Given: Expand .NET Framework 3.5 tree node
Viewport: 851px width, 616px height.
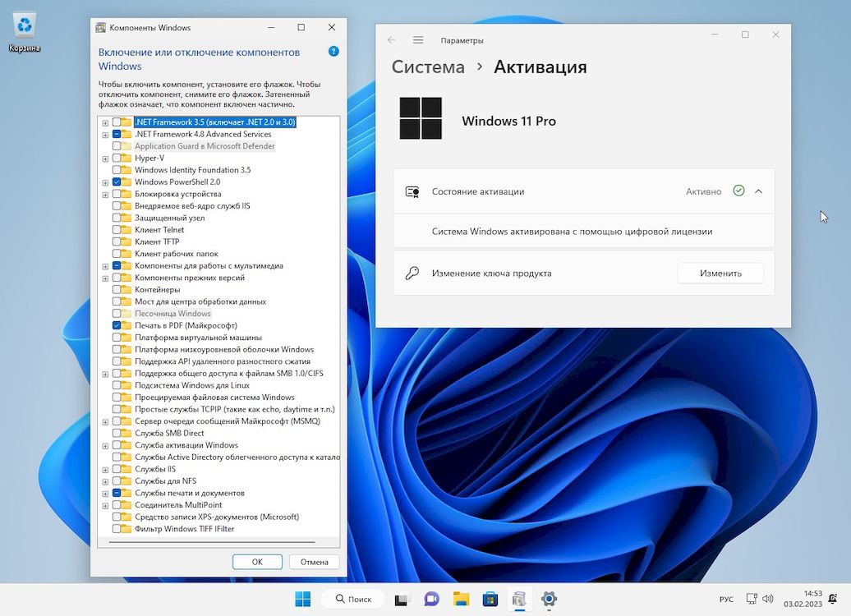Looking at the screenshot, I should pos(105,122).
